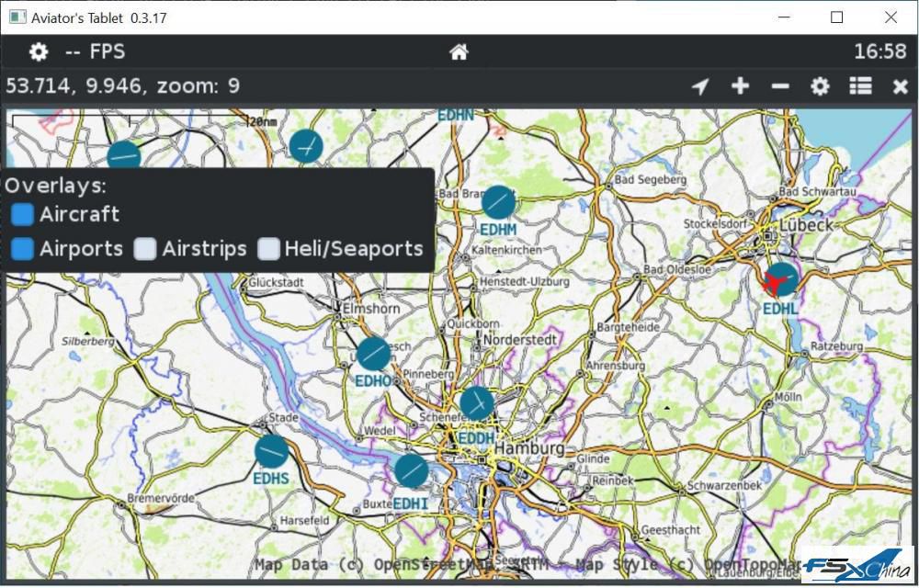Click the Hamburg city label
Image resolution: width=919 pixels, height=588 pixels.
tap(530, 448)
